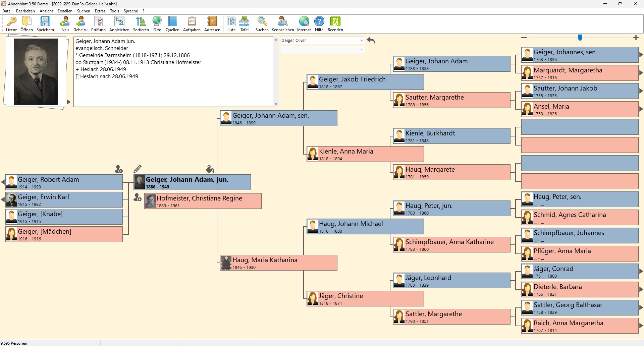Click the portrait photo of Johann Adam
644x346 pixels.
coord(36,71)
